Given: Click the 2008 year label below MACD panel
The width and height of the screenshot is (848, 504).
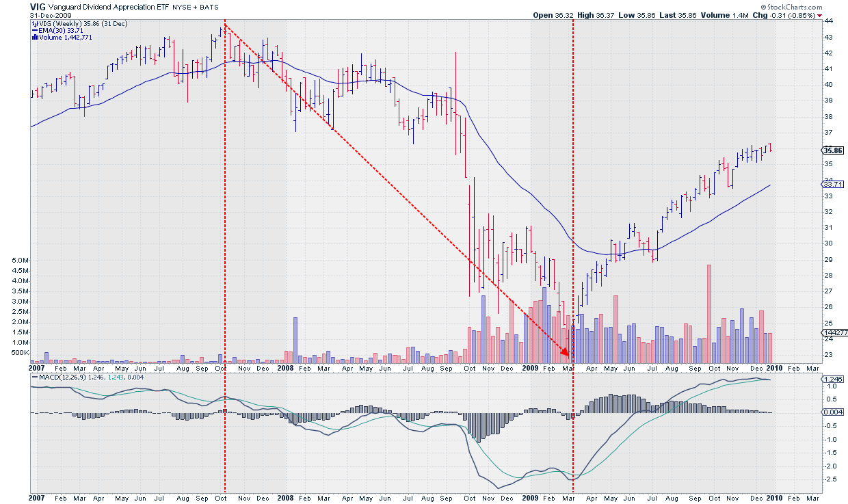Looking at the screenshot, I should pyautogui.click(x=286, y=499).
